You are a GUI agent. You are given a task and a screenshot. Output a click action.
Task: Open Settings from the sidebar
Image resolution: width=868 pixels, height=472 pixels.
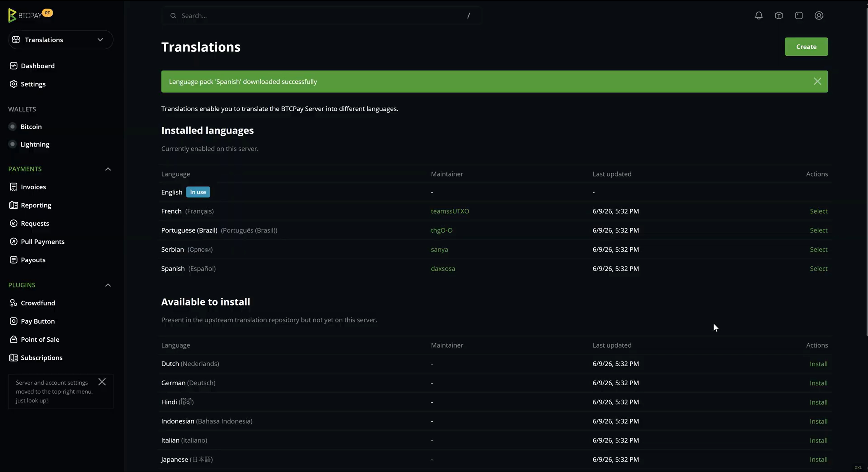pos(33,84)
